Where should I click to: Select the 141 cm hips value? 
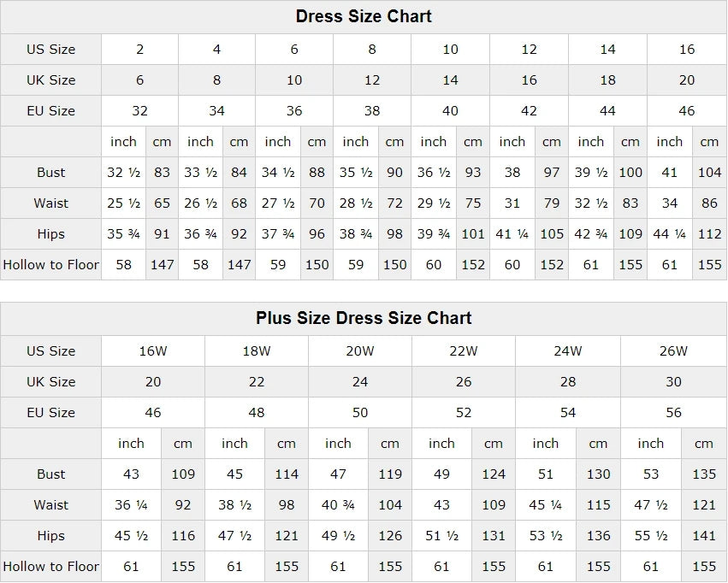click(704, 536)
